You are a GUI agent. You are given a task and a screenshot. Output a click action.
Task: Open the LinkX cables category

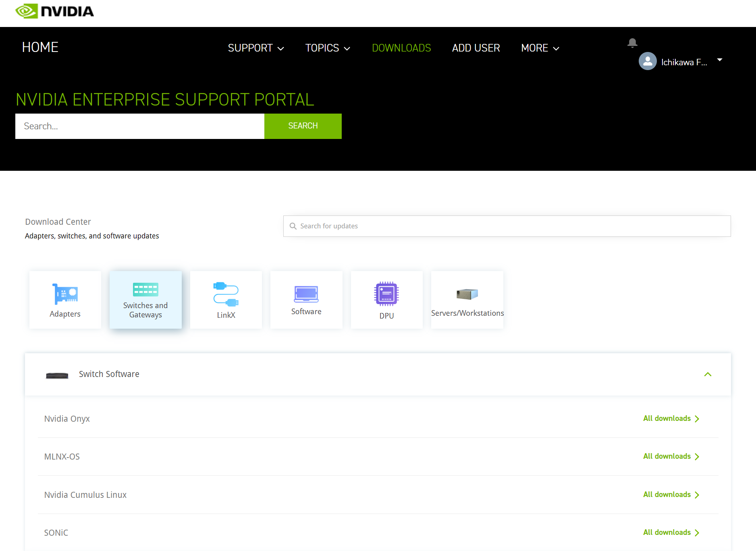(226, 300)
